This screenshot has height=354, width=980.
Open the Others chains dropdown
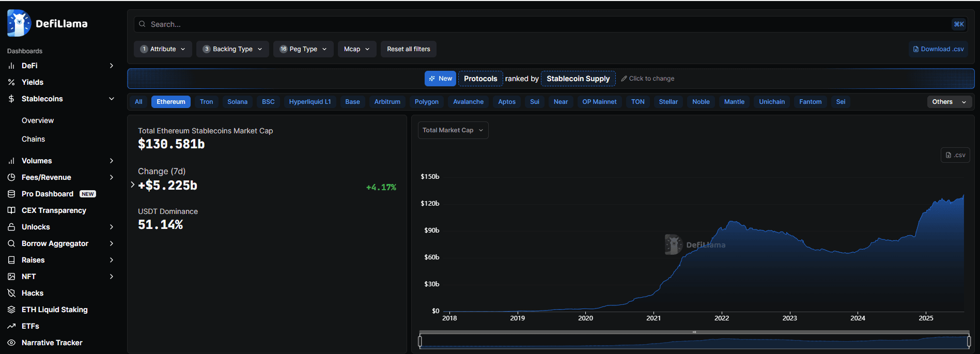pyautogui.click(x=949, y=102)
